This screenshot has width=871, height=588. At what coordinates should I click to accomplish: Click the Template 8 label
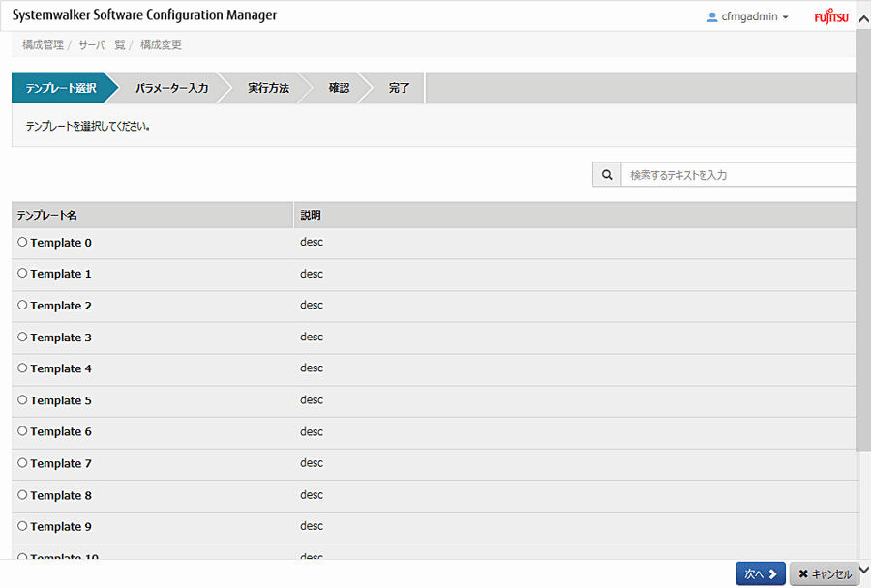pos(61,495)
